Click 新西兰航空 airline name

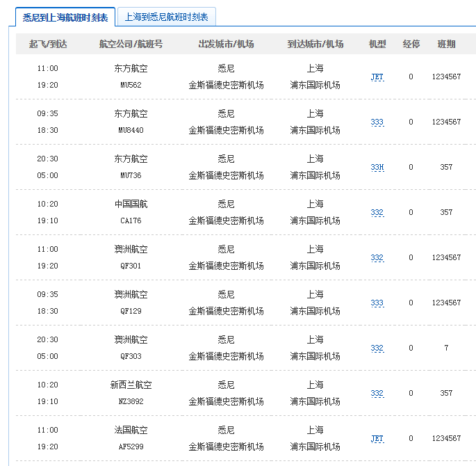pyautogui.click(x=131, y=385)
